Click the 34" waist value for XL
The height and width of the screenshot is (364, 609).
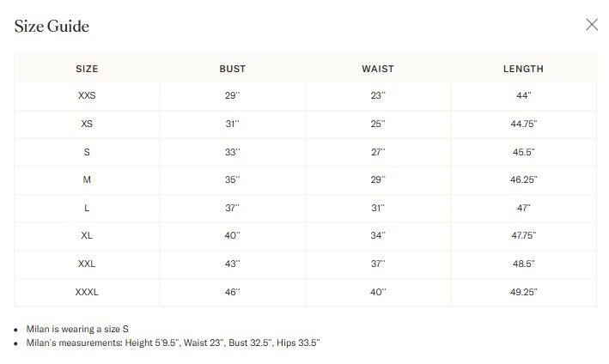(x=378, y=235)
